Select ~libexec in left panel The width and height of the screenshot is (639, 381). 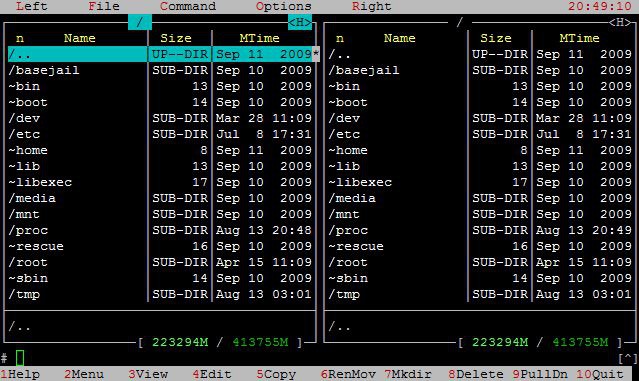click(160, 182)
